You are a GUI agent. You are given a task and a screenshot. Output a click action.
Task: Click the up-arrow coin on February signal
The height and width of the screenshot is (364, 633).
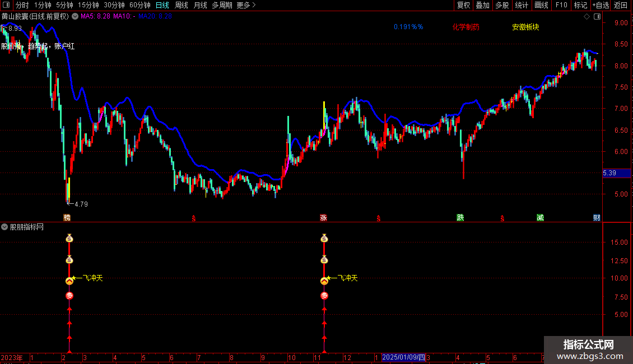click(69, 281)
